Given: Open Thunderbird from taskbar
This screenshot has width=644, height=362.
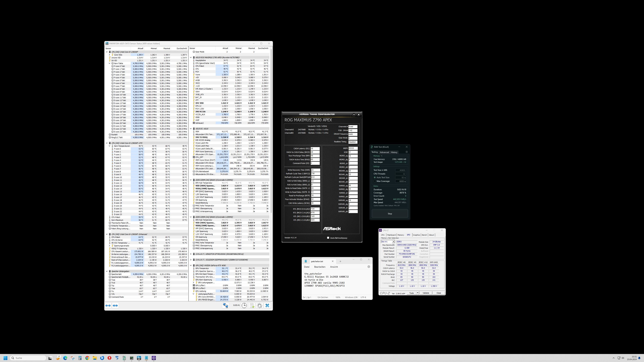Looking at the screenshot, I should (x=102, y=358).
